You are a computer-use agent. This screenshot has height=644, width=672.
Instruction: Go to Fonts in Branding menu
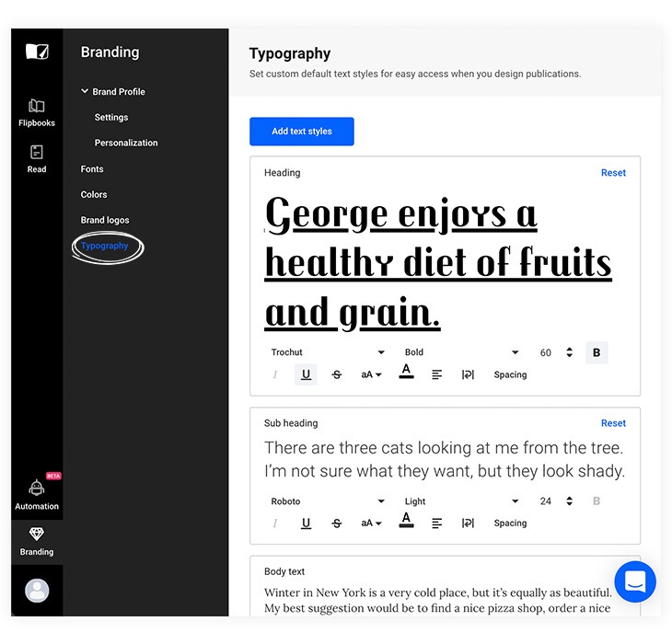pos(92,169)
